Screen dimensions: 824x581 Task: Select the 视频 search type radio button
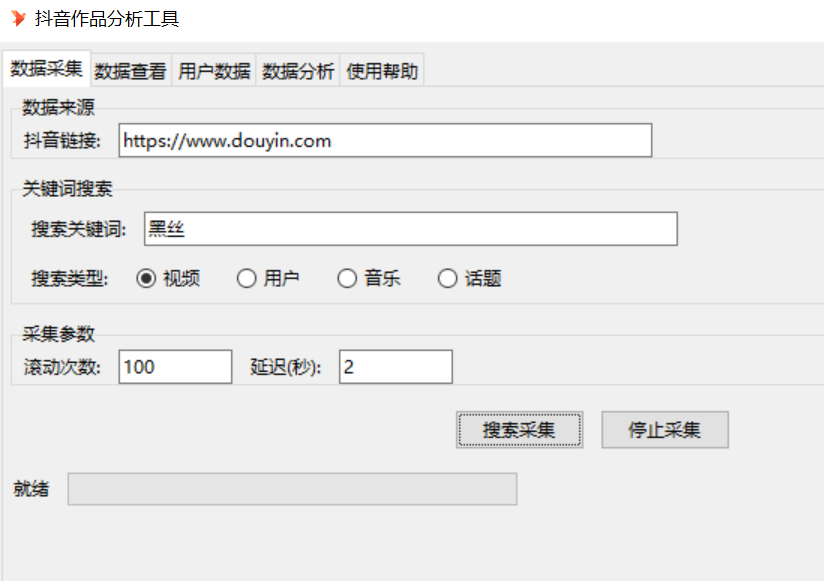click(146, 279)
